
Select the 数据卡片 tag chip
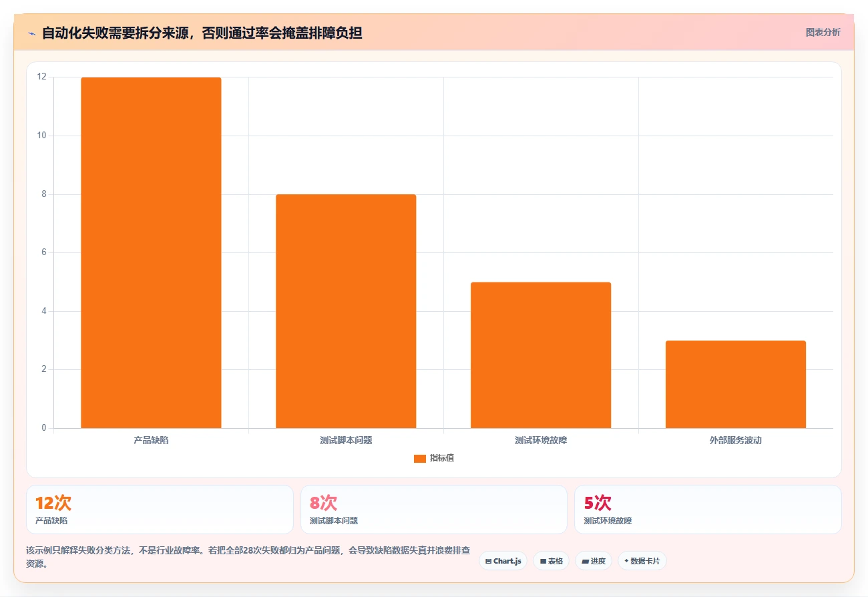(x=642, y=561)
